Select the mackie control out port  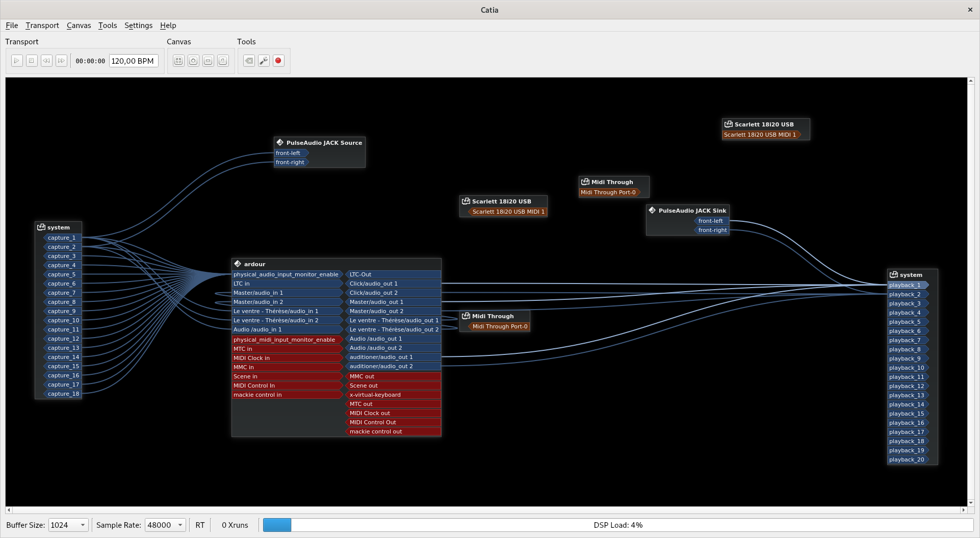(x=393, y=431)
